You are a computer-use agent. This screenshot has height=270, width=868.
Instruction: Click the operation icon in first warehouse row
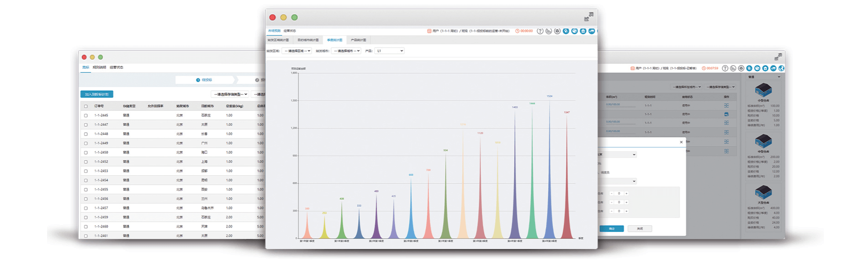pos(726,105)
